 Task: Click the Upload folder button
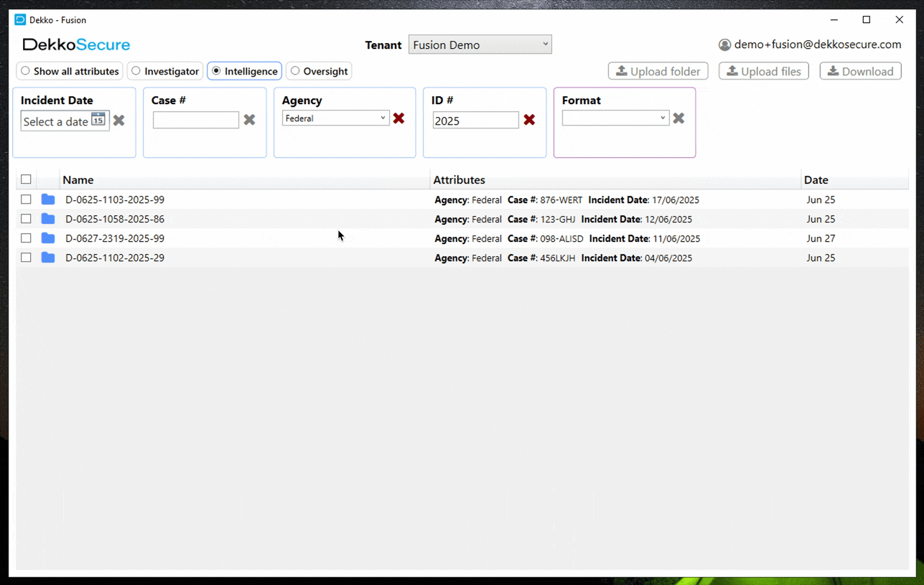(658, 71)
